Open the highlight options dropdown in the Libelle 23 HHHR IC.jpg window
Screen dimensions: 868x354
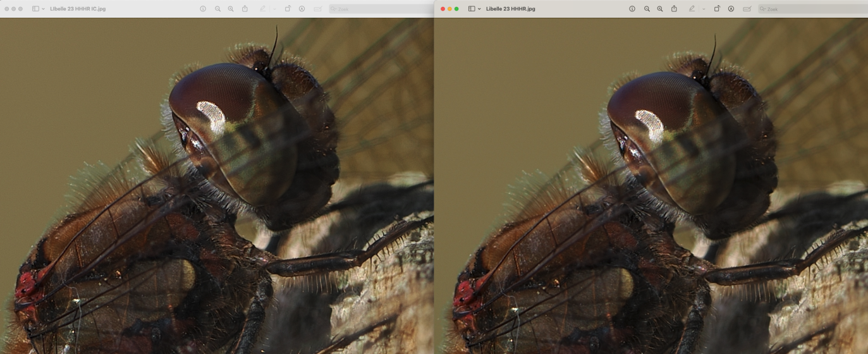[x=274, y=9]
